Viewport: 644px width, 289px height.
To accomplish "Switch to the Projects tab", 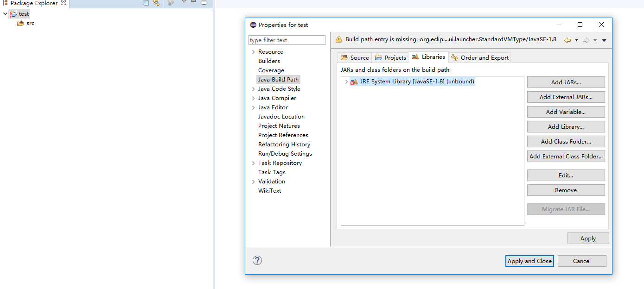I will (390, 57).
